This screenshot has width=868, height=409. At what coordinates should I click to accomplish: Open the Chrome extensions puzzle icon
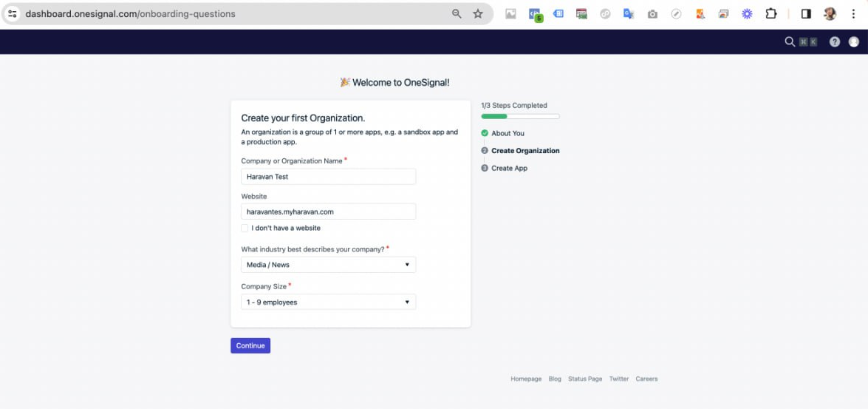click(771, 14)
